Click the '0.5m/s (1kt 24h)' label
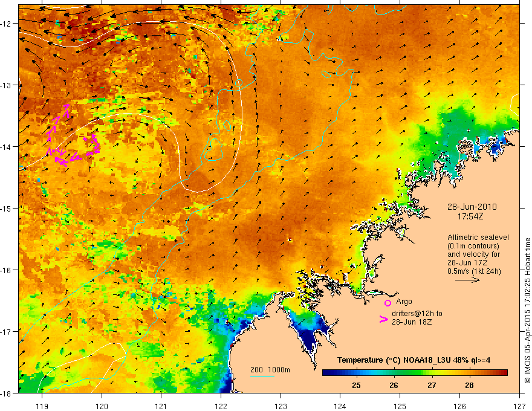This screenshot has width=532, height=411. click(x=474, y=271)
